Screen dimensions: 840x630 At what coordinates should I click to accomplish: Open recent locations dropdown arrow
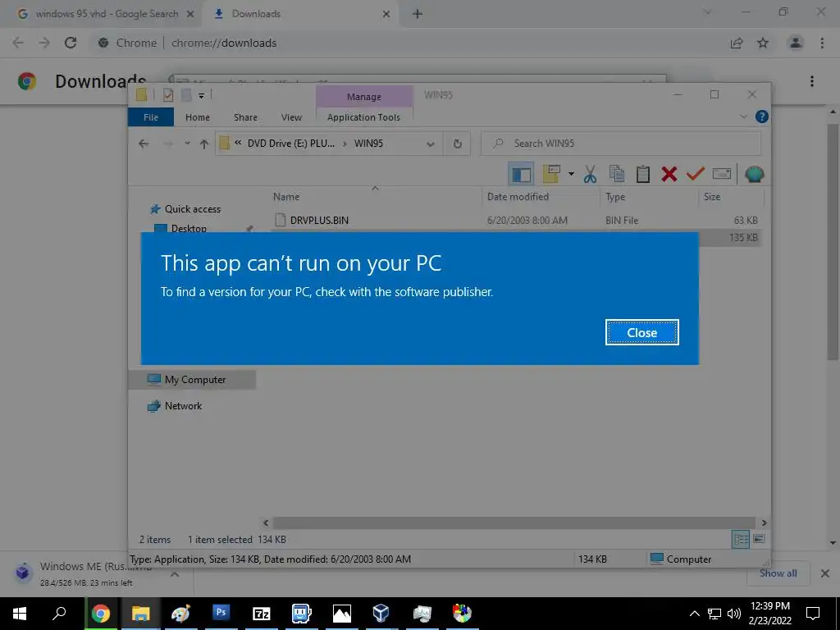click(x=187, y=144)
